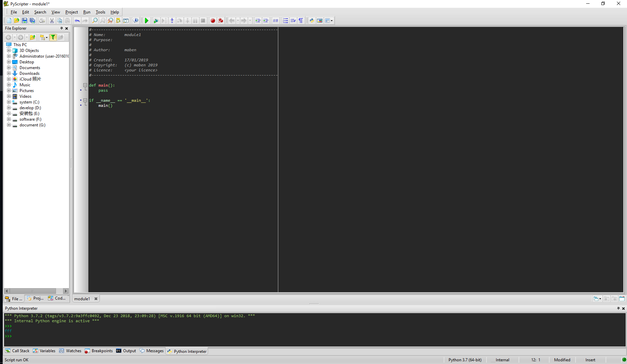Close the module1 editor tab
The image size is (627, 364).
96,299
